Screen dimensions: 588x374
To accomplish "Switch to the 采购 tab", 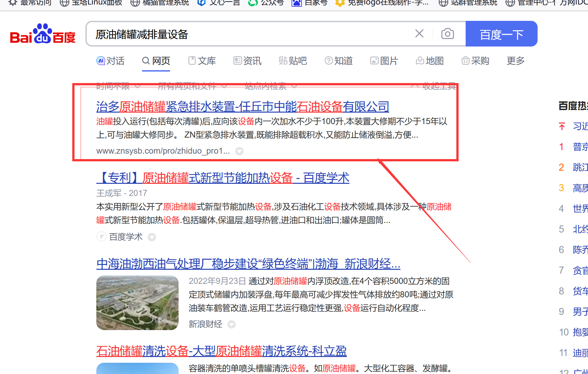I will click(475, 61).
